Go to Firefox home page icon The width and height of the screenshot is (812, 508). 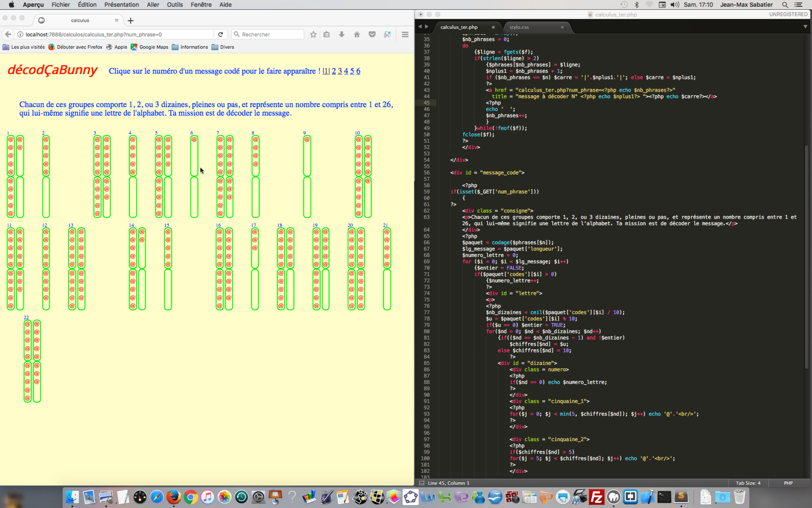[357, 34]
